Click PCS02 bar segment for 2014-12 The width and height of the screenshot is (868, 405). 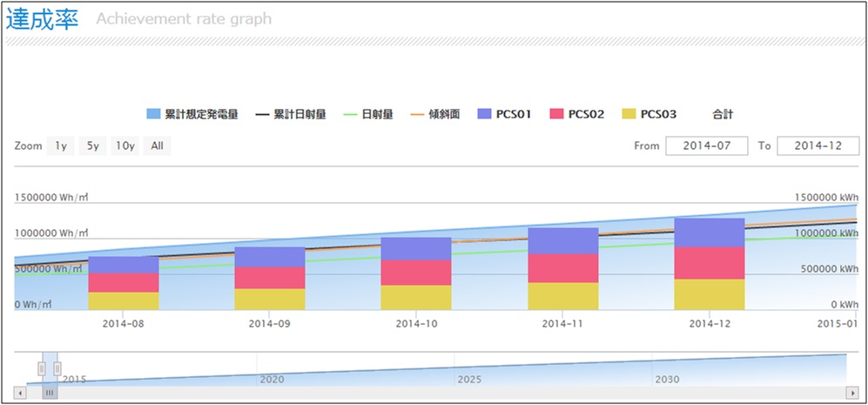[710, 263]
